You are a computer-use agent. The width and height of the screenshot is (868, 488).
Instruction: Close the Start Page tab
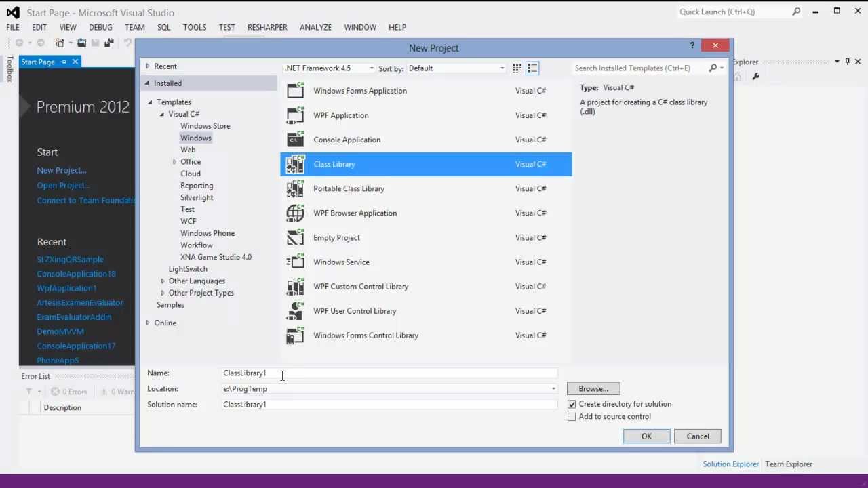pyautogui.click(x=75, y=62)
